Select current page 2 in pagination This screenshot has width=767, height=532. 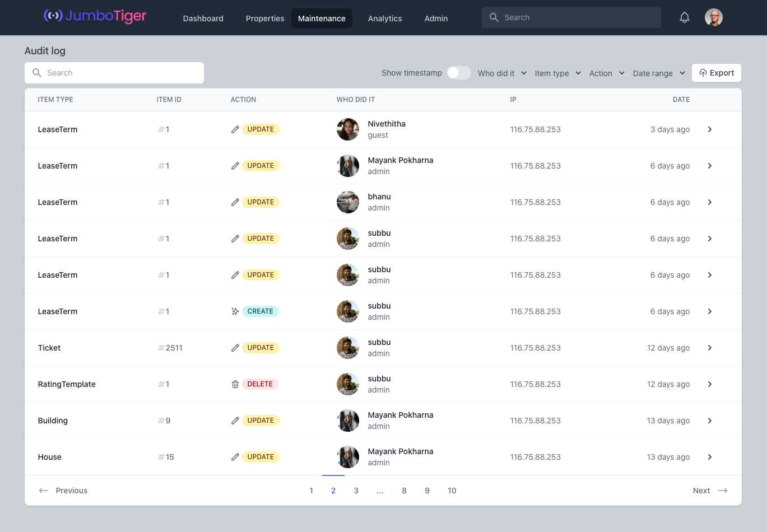click(333, 491)
